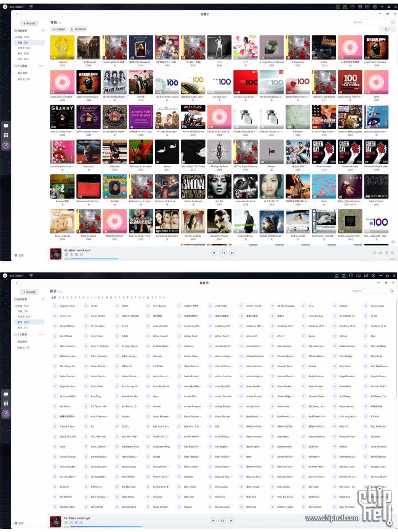
Task: Click 添加内容 in the albums window
Action: coord(30,23)
